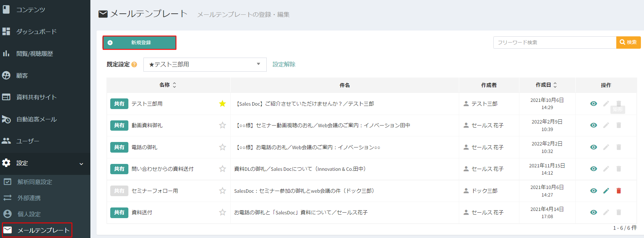644x238 pixels.
Task: Select the template name 問い合わせからの資料送付
Action: click(162, 169)
